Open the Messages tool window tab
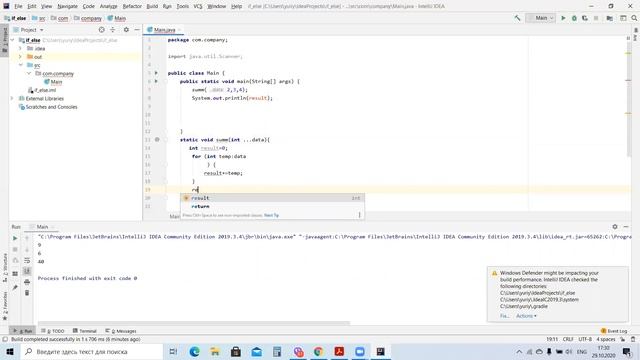This screenshot has height=360, width=640. click(121, 331)
